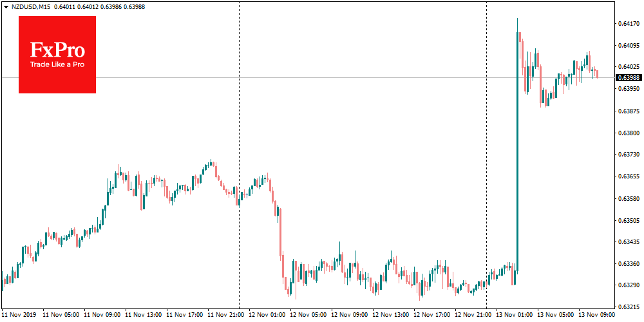Select the '11 Nov 2019' date label

[x=18, y=316]
